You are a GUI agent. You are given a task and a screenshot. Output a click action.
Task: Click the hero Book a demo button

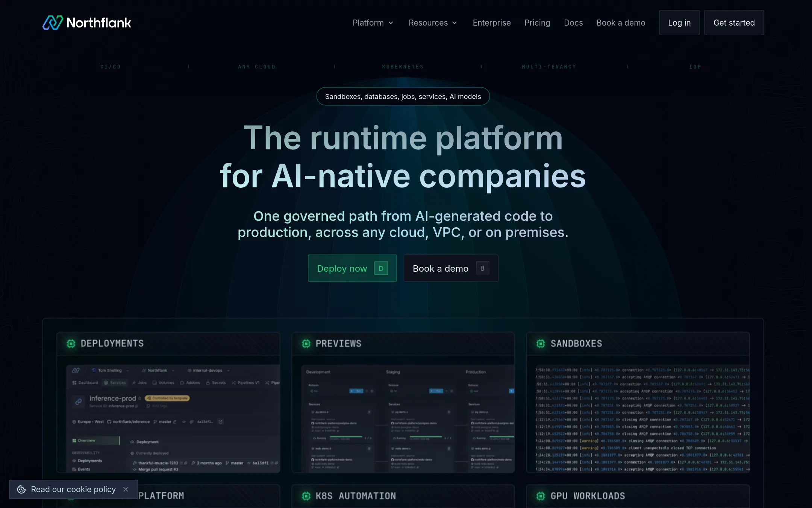(451, 268)
